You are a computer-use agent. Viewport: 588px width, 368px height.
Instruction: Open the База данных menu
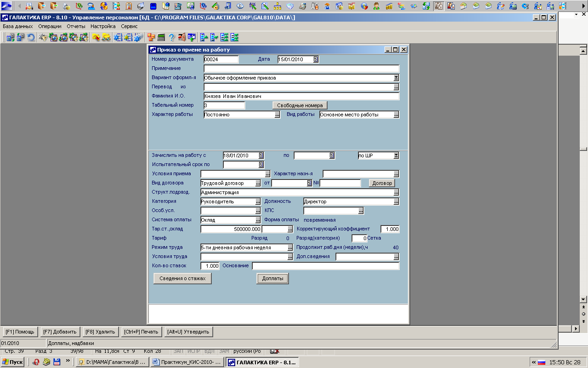[x=18, y=26]
